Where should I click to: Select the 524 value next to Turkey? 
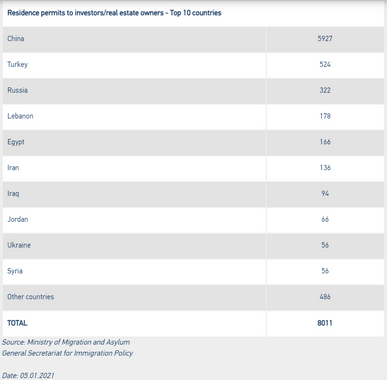click(325, 64)
